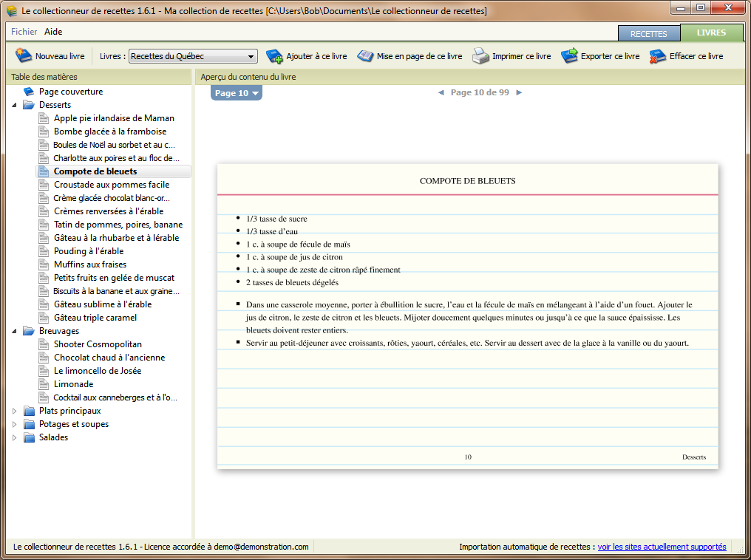Select Biscuits à la banane recipe

point(116,291)
